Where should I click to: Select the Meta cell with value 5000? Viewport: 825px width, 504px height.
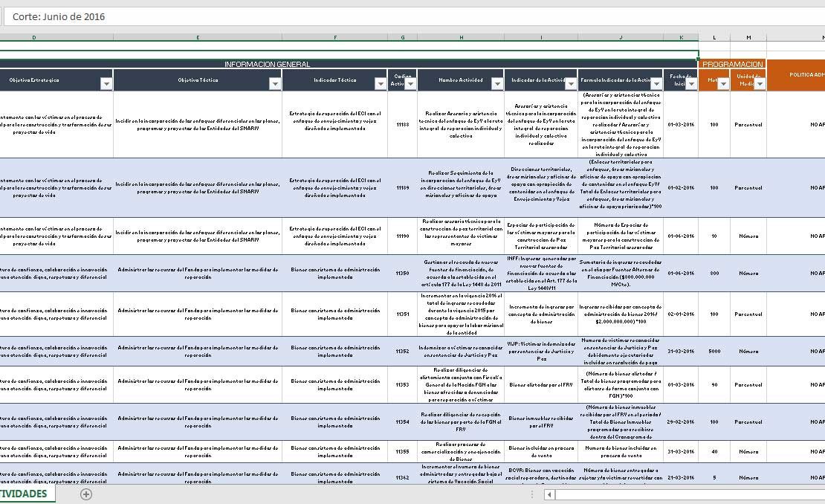pos(714,352)
